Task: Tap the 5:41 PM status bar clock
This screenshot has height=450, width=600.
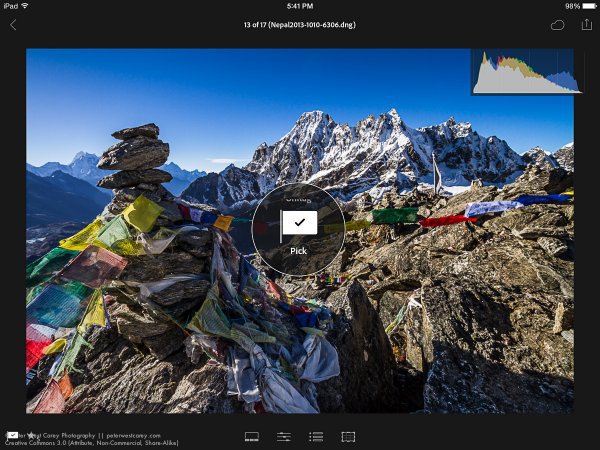Action: coord(300,6)
